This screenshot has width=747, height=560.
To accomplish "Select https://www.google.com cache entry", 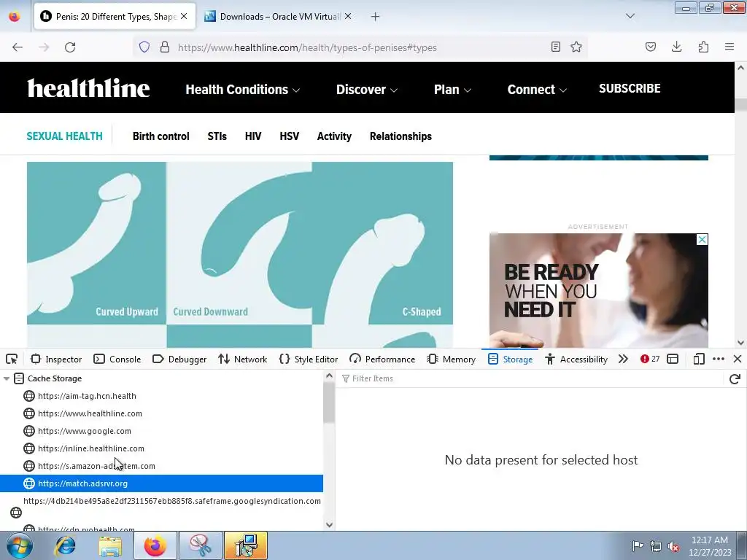I will [x=161, y=431].
